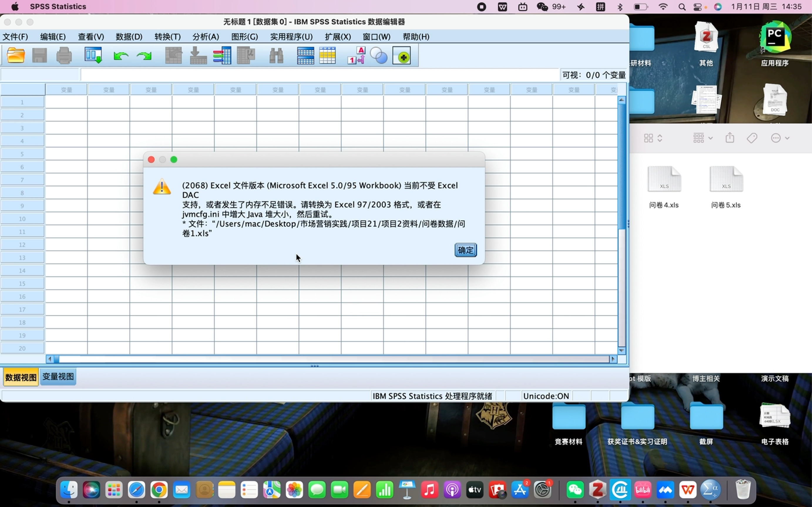Open the 截屏 desktop folder
Screen dimensions: 812x507
706,424
